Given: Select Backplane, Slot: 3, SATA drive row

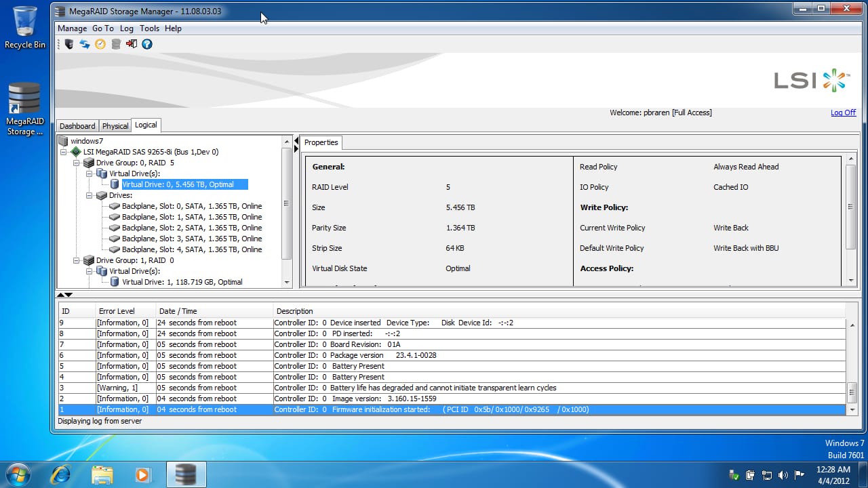Looking at the screenshot, I should tap(192, 239).
